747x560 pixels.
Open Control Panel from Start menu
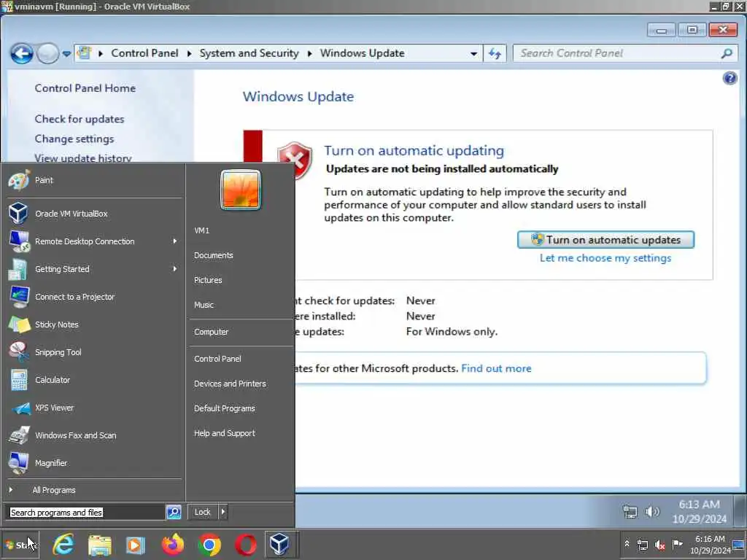pyautogui.click(x=217, y=359)
